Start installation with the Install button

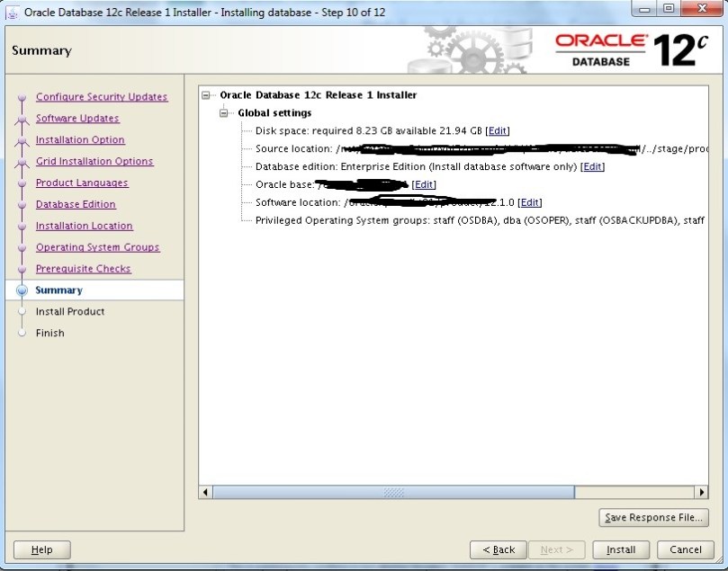click(621, 549)
